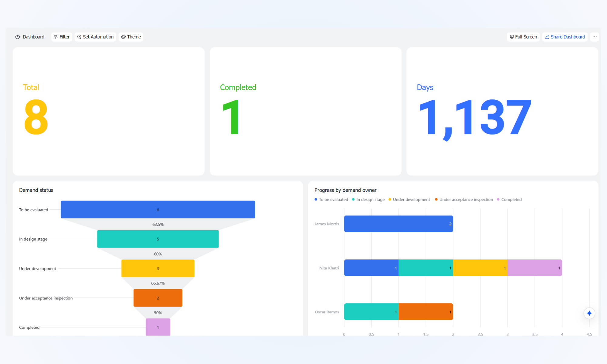
Task: Toggle Under acceptance inspection legend item
Action: 464,199
